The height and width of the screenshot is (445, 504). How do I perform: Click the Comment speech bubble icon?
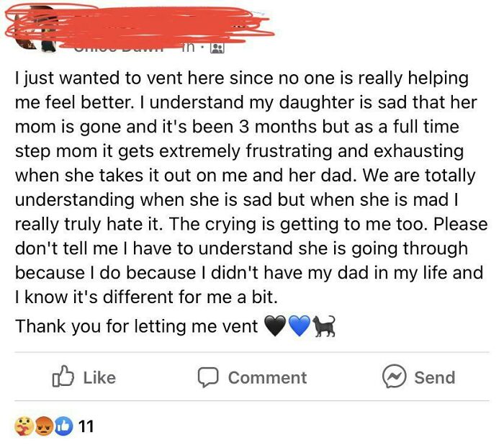[x=208, y=377]
